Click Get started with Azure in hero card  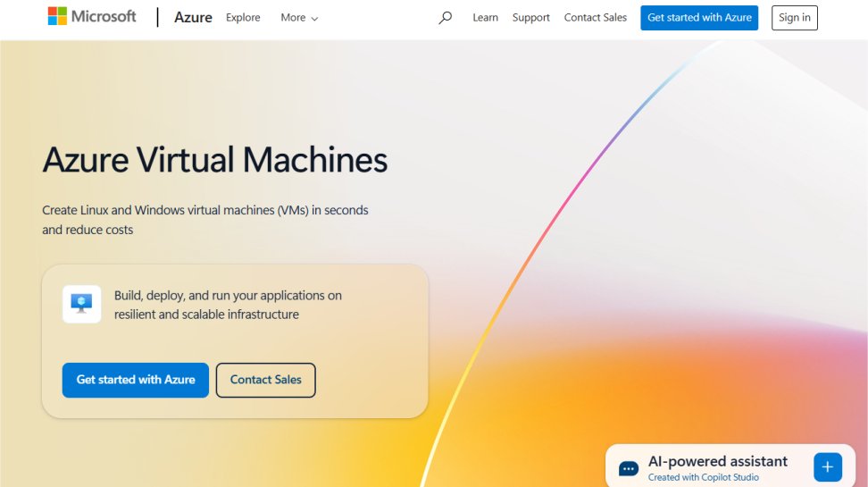tap(136, 380)
